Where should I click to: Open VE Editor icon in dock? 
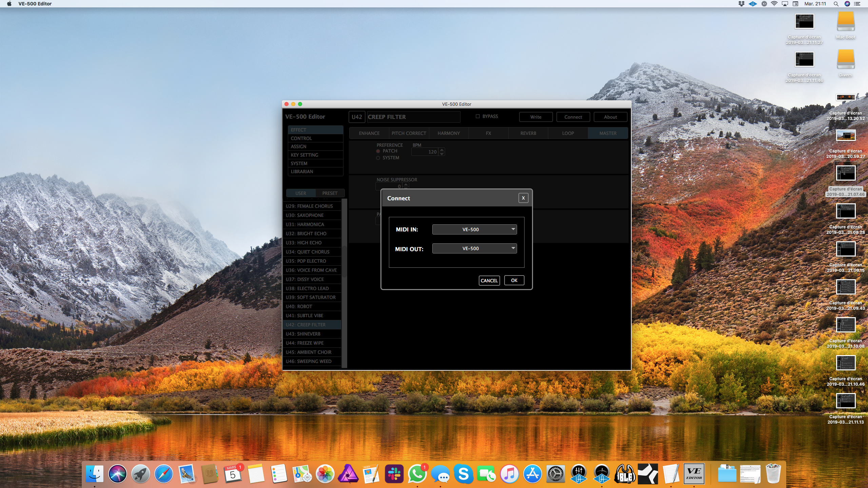[x=694, y=473]
